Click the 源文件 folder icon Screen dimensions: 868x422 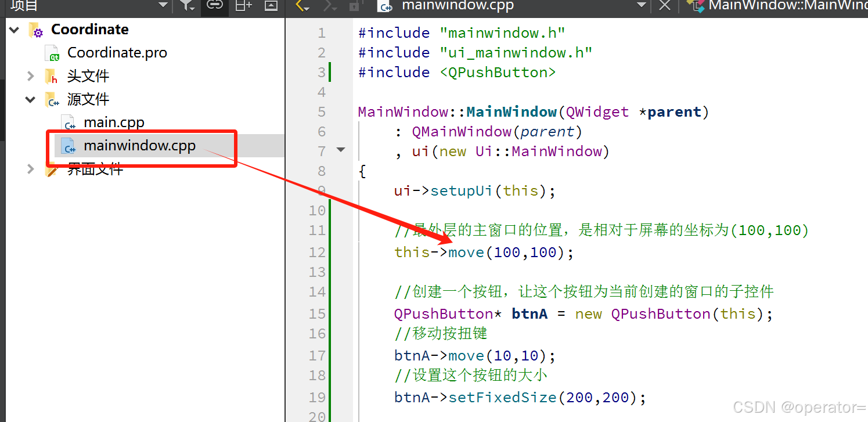(52, 100)
